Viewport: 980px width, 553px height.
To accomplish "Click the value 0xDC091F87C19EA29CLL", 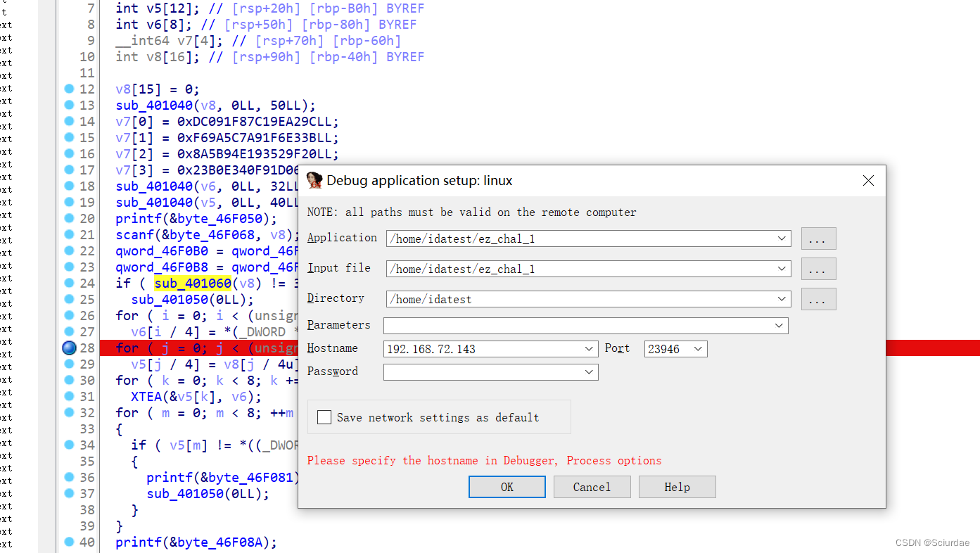I will (254, 121).
